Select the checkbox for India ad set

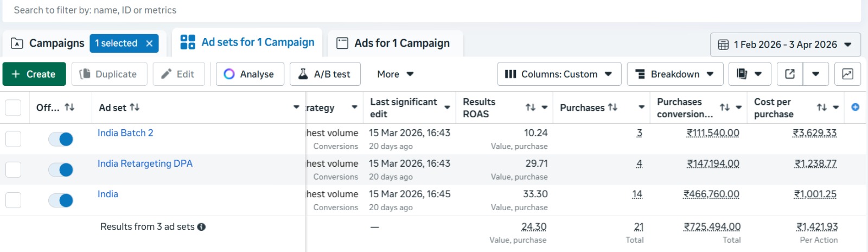[13, 200]
